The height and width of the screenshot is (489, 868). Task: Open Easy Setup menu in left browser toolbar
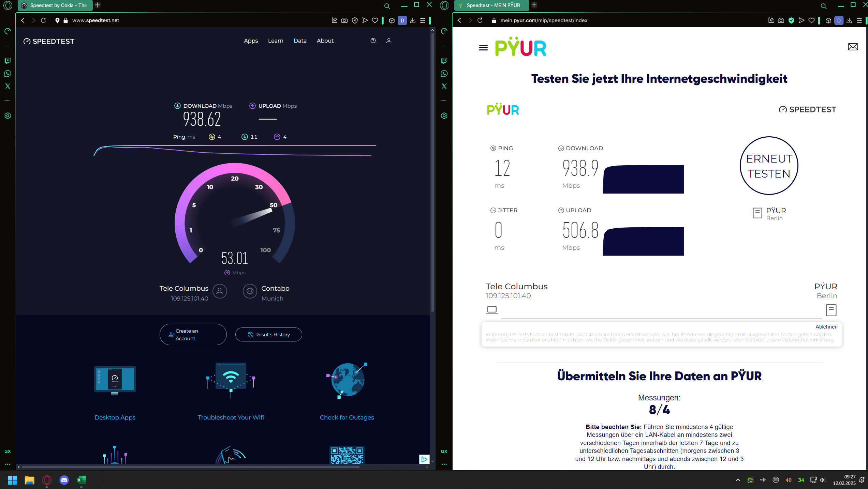tap(423, 20)
